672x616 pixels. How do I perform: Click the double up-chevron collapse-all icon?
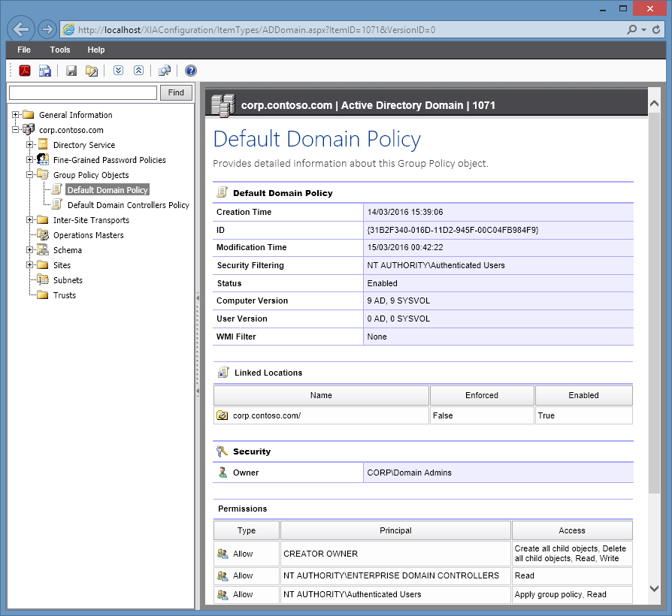pos(138,71)
